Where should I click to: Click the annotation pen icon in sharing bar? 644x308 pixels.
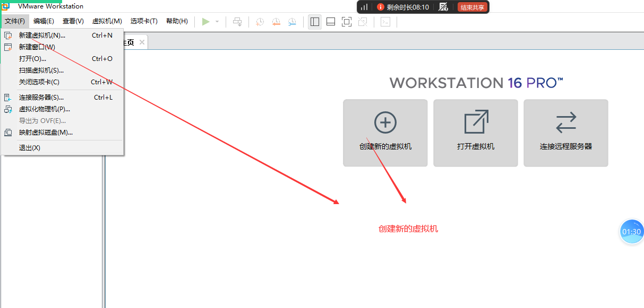[443, 7]
